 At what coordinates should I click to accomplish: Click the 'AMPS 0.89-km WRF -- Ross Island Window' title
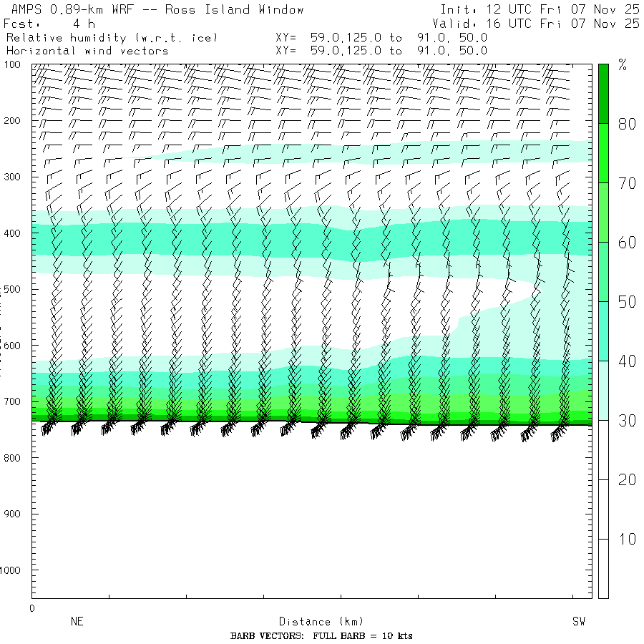(x=157, y=9)
